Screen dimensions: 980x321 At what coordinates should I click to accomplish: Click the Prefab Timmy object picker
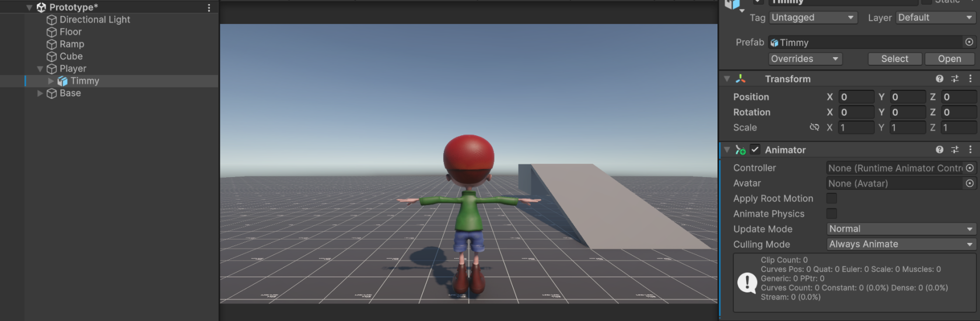970,42
